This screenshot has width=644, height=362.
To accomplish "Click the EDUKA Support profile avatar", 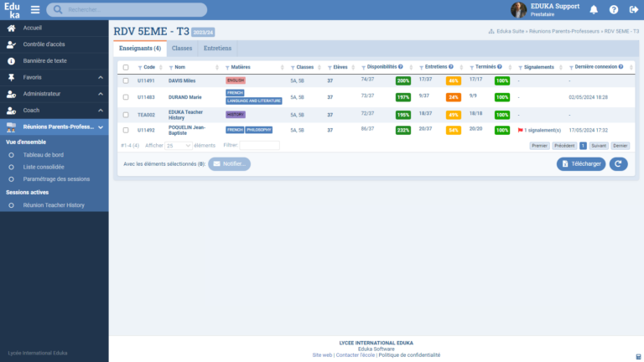I will (x=519, y=10).
